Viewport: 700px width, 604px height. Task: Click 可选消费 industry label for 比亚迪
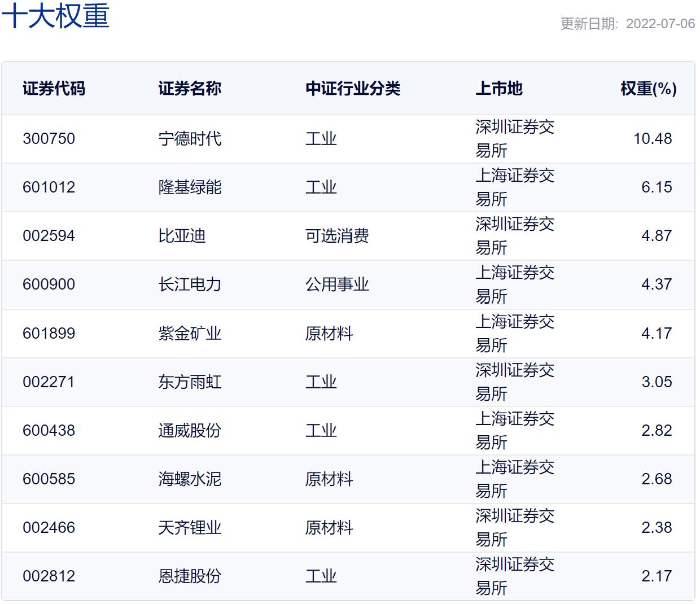pyautogui.click(x=336, y=236)
